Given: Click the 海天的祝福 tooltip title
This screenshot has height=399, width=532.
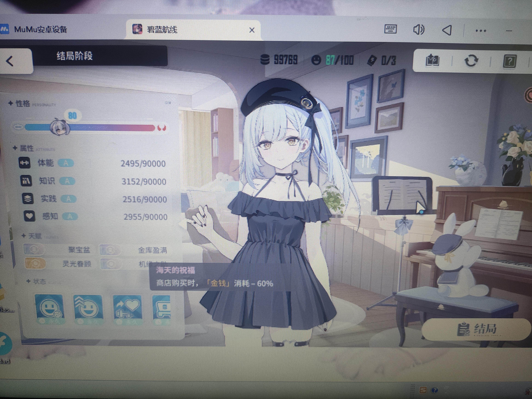Looking at the screenshot, I should 176,270.
